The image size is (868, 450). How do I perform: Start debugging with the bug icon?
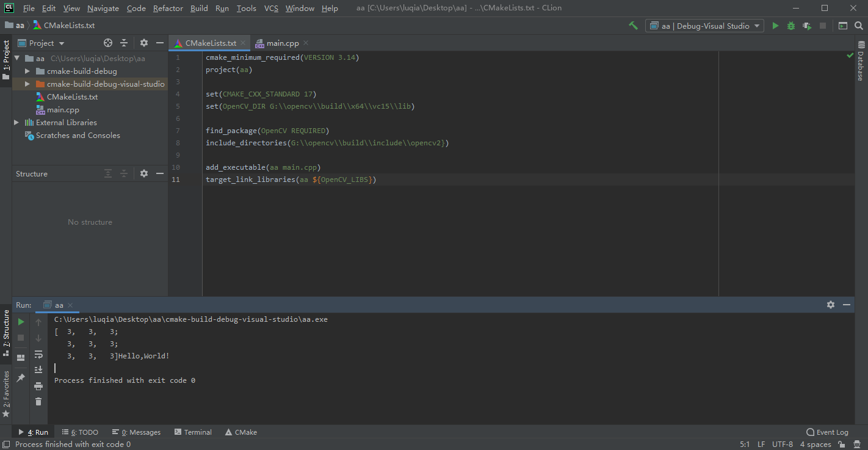[790, 25]
